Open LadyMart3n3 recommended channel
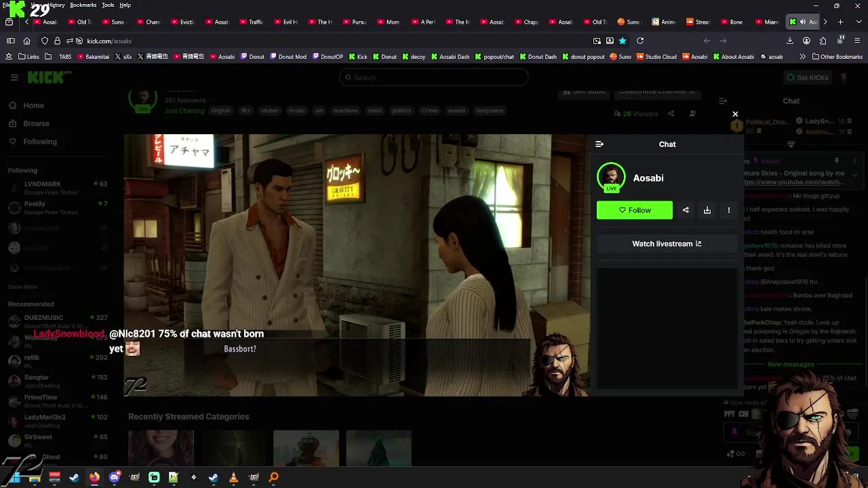 coord(58,421)
